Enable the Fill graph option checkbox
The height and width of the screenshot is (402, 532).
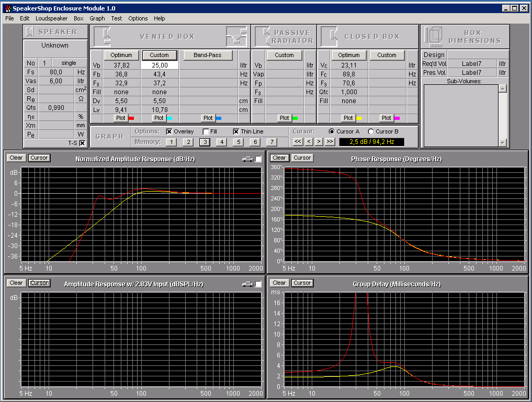click(206, 132)
